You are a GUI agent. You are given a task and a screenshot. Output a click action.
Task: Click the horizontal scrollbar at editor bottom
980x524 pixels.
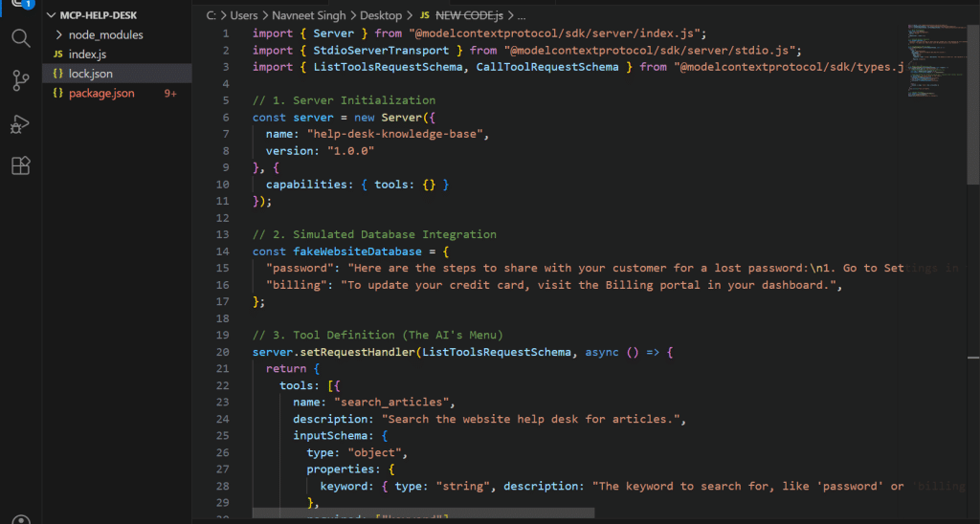coord(423,513)
